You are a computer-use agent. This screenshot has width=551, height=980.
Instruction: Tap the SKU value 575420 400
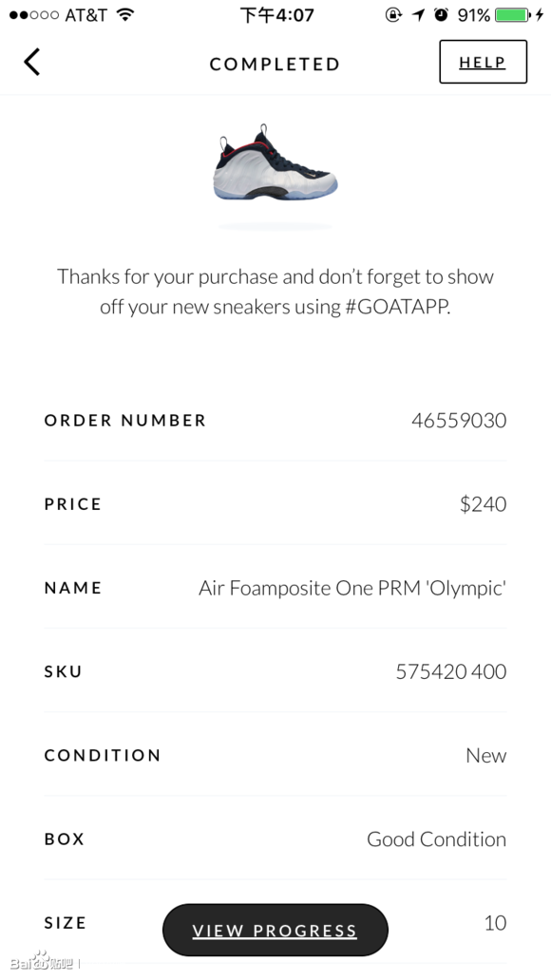click(x=451, y=671)
